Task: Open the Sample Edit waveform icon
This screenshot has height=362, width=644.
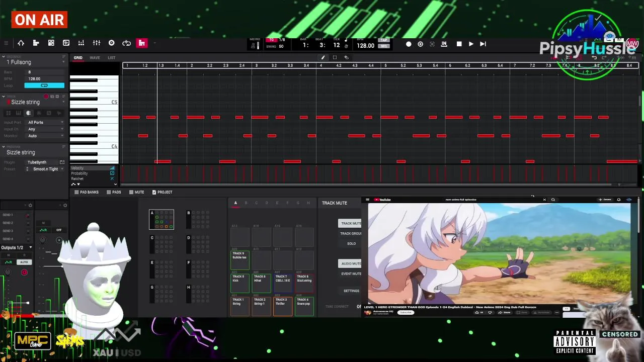Action: click(x=66, y=43)
